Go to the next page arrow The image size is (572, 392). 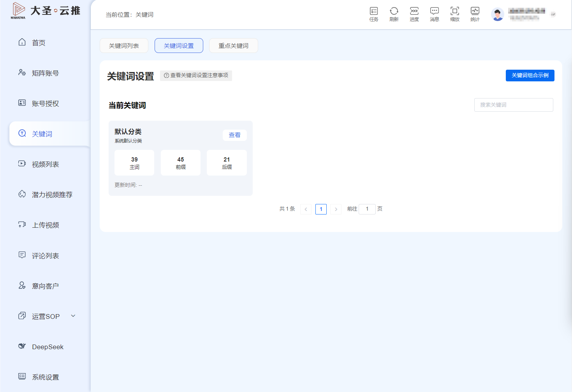[x=336, y=209]
